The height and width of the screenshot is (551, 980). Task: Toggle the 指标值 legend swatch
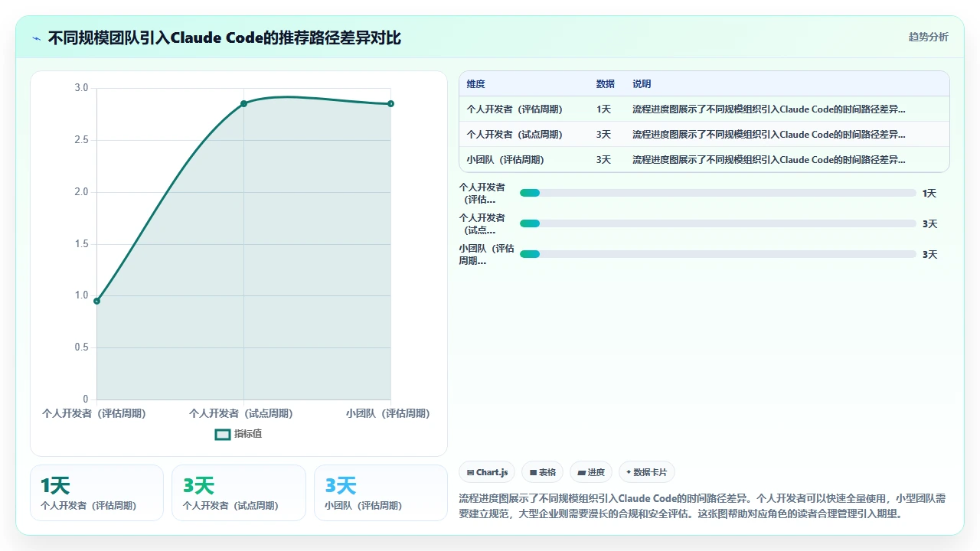223,434
